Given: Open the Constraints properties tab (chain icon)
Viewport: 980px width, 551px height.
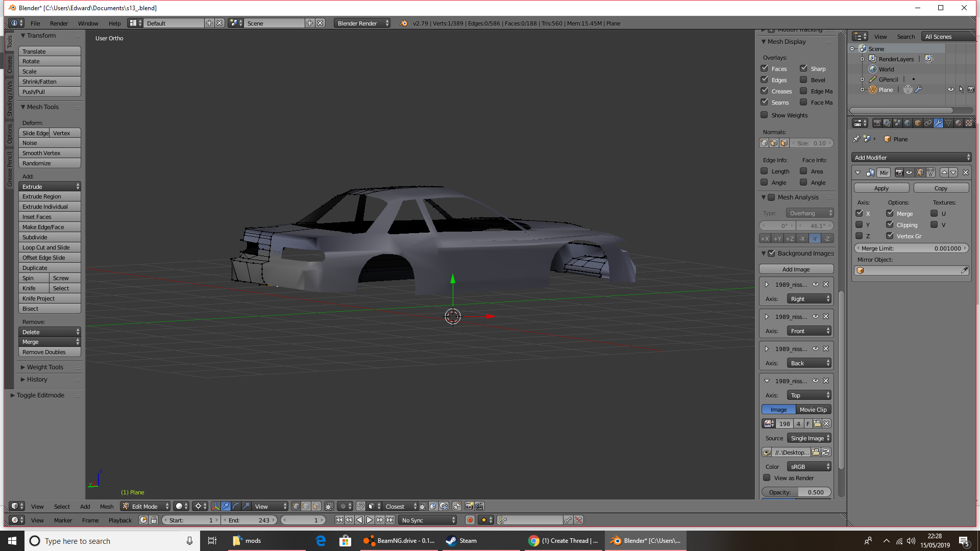Looking at the screenshot, I should (928, 123).
